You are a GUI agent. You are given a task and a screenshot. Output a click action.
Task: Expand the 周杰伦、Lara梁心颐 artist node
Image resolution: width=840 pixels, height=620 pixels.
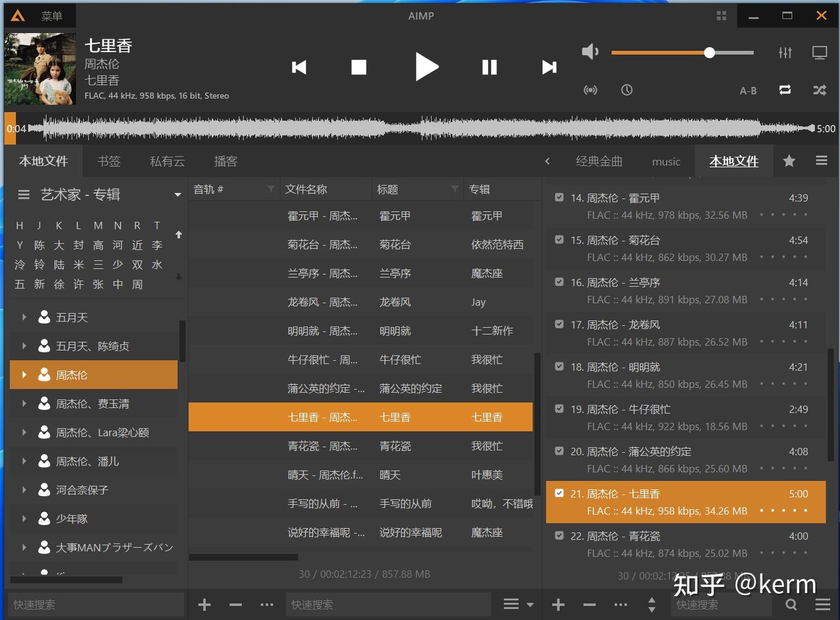24,433
